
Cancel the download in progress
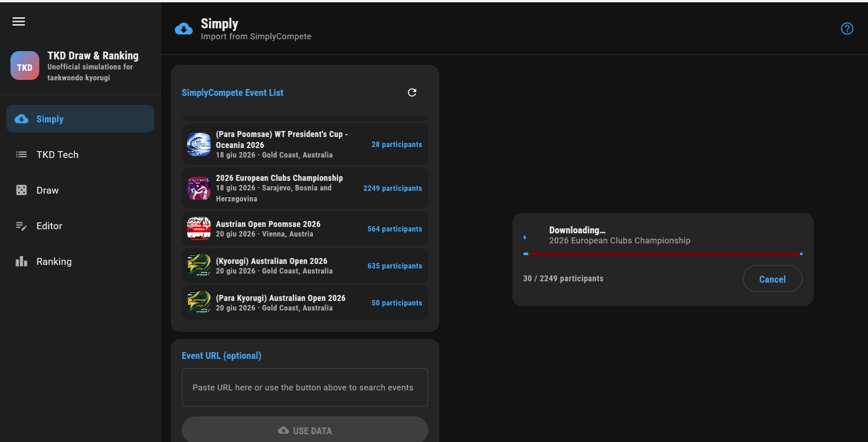pyautogui.click(x=772, y=279)
